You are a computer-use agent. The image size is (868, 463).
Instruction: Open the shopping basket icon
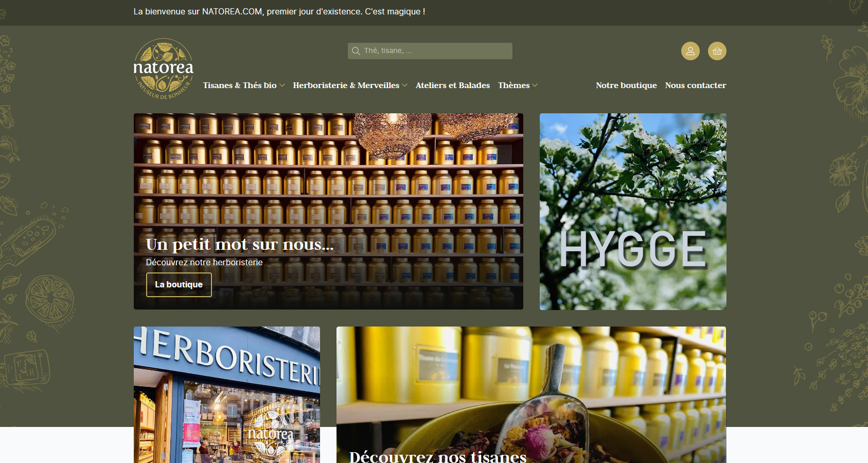click(x=717, y=51)
